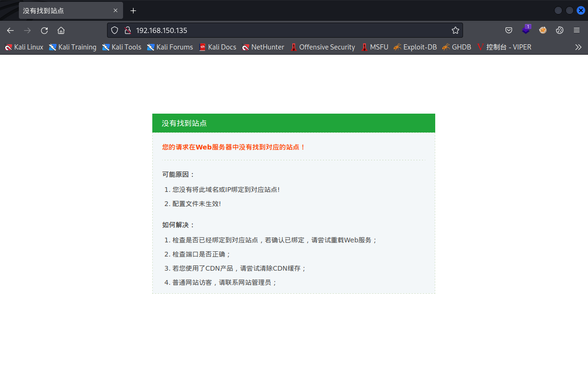Open the 控制台 - VIPER bookmark

click(x=504, y=47)
